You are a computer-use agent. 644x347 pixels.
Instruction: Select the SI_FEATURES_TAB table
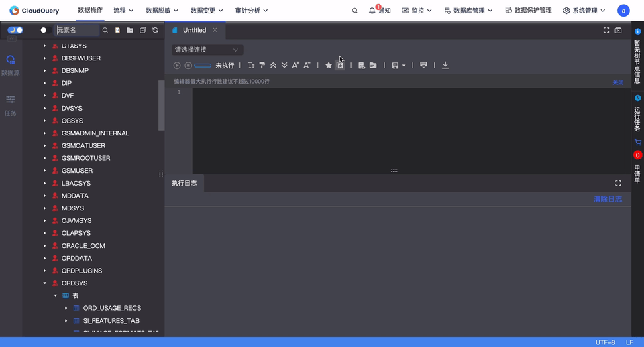(x=111, y=321)
